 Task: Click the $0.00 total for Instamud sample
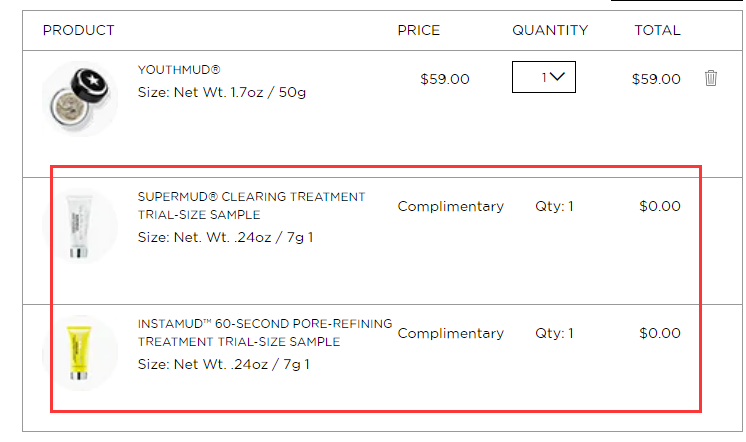pyautogui.click(x=660, y=333)
